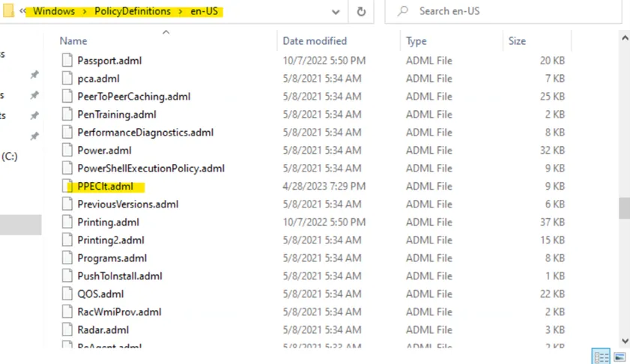Select the Radar.adml file name

[x=103, y=330]
